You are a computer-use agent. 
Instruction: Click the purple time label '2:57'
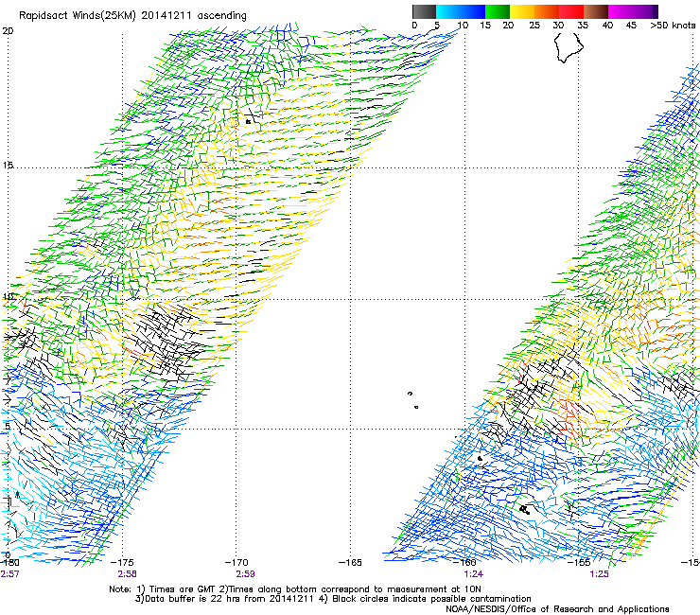9,574
